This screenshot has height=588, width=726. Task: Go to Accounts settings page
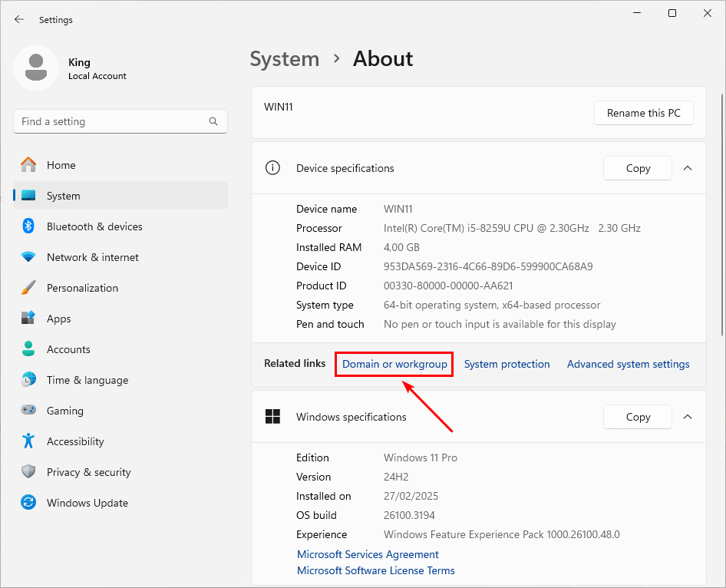coord(68,349)
